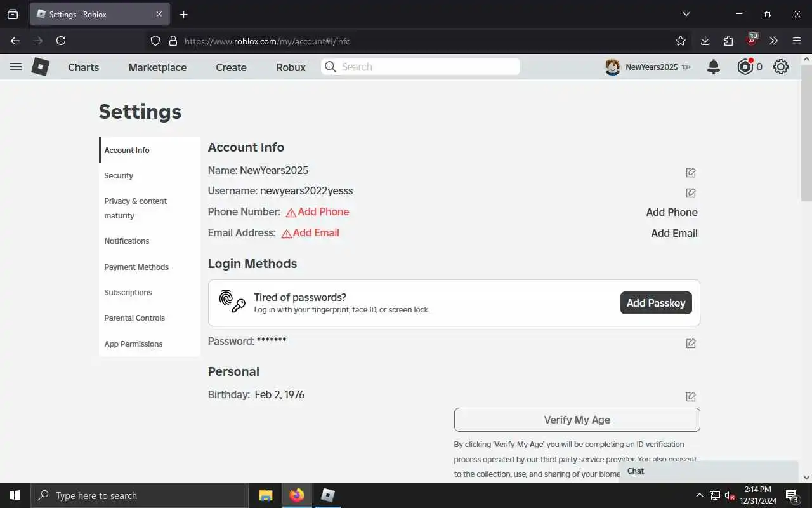Click the Verify My Age button
The width and height of the screenshot is (812, 508).
click(x=577, y=420)
